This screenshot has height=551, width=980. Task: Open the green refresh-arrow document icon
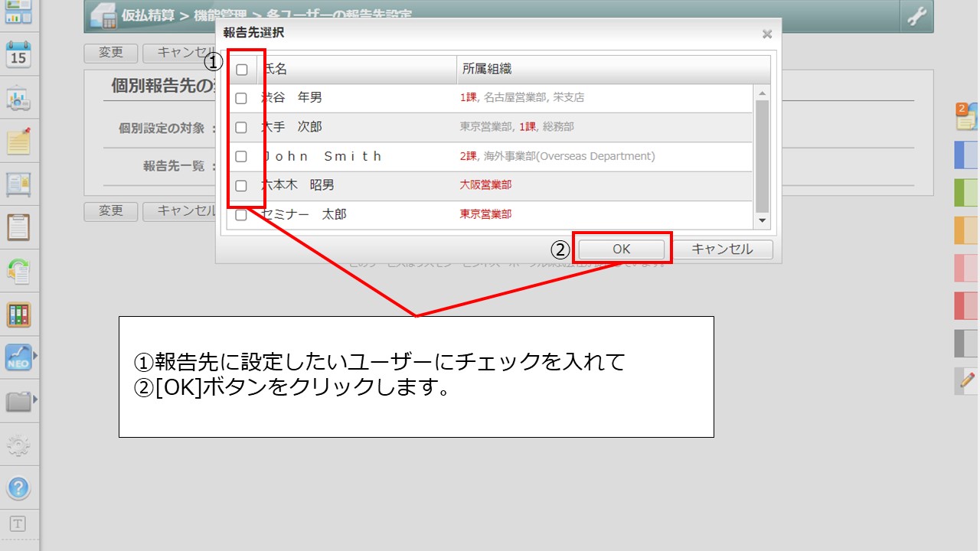18,271
